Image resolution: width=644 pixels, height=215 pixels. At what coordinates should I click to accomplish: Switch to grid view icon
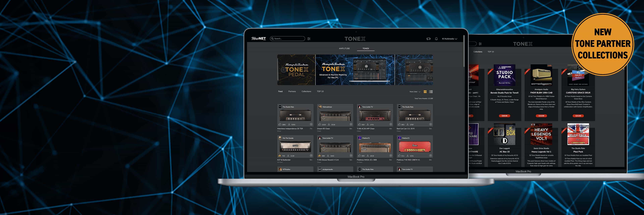pyautogui.click(x=425, y=92)
